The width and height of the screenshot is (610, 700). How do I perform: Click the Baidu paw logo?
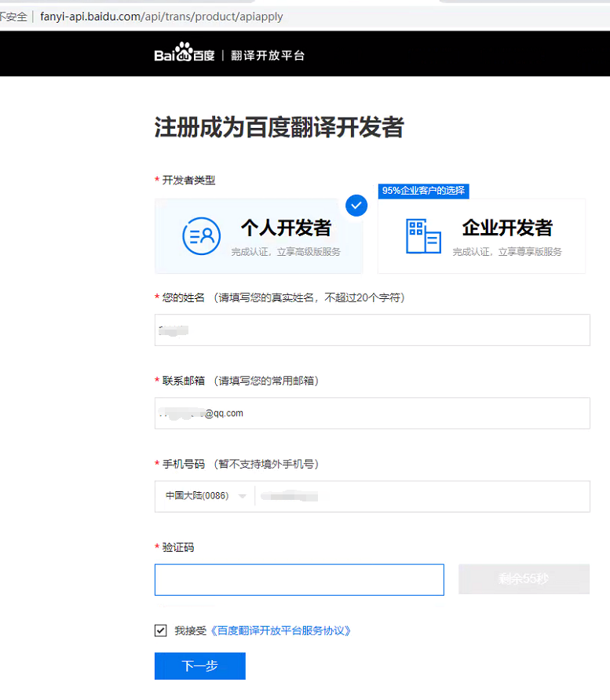(184, 53)
